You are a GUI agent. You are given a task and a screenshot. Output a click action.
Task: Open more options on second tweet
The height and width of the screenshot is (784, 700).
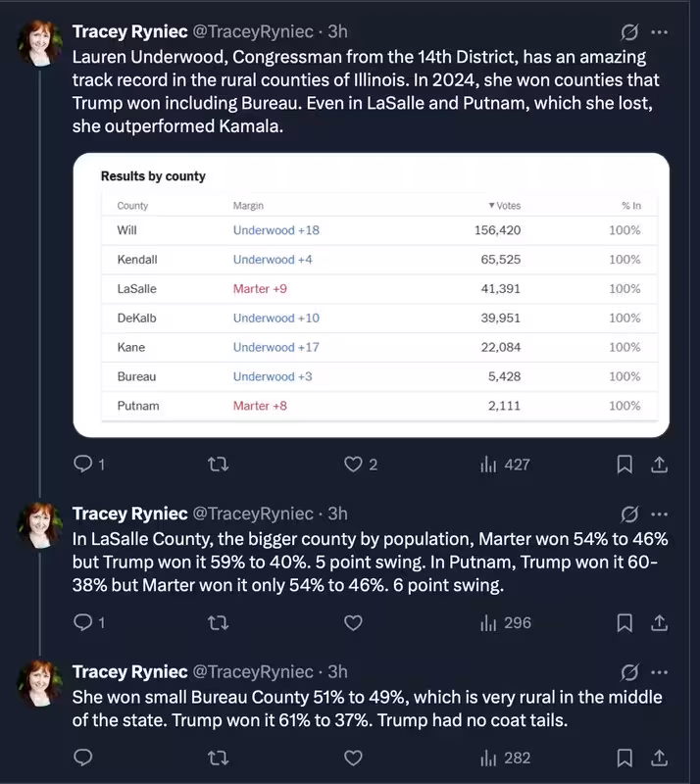pyautogui.click(x=660, y=514)
